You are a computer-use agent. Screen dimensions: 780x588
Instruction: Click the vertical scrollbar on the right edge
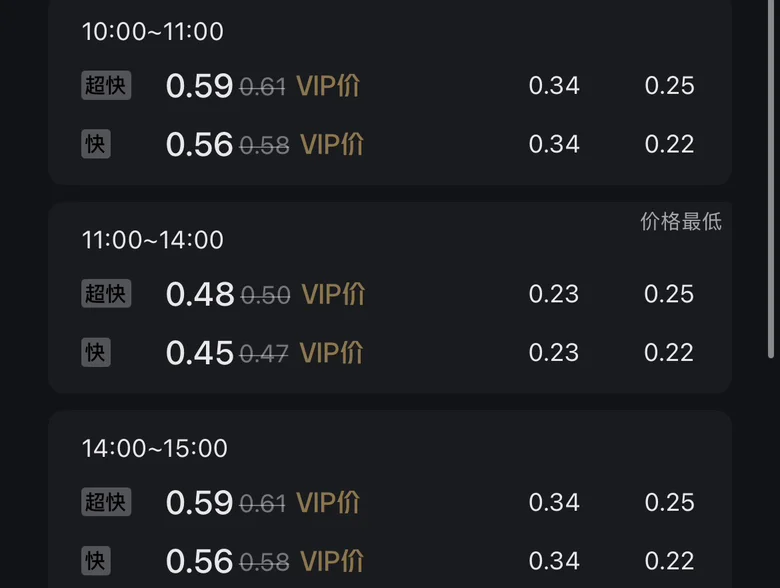point(772,180)
